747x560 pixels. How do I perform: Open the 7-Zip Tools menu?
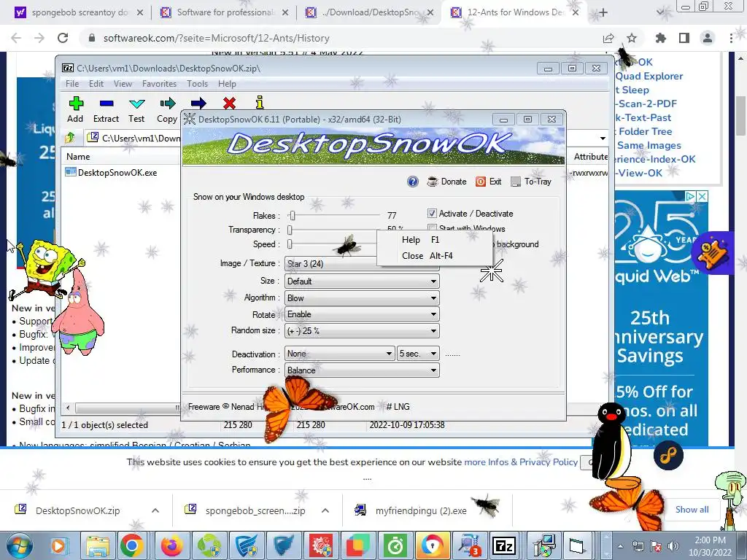coord(197,84)
